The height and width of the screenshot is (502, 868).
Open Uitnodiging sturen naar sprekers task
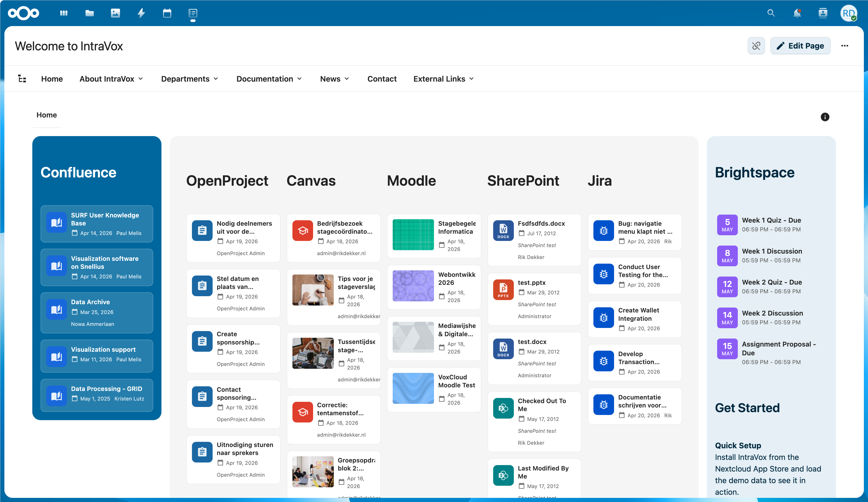coord(233,459)
